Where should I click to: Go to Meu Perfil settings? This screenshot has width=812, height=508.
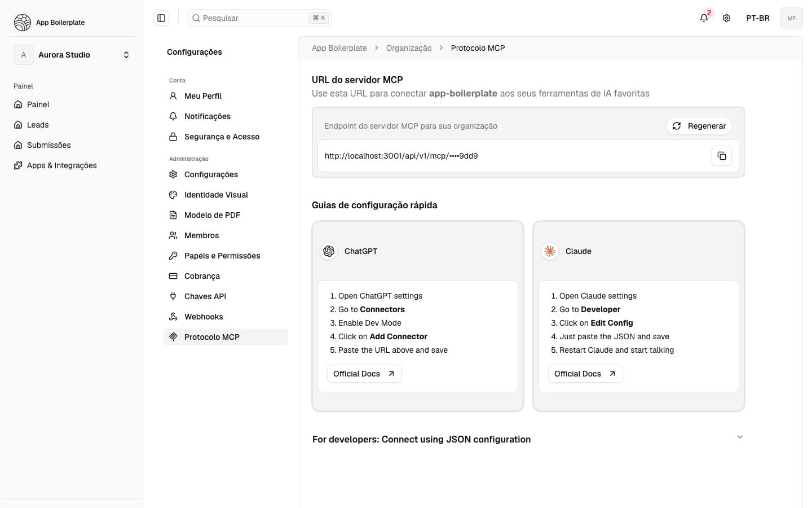click(226, 96)
